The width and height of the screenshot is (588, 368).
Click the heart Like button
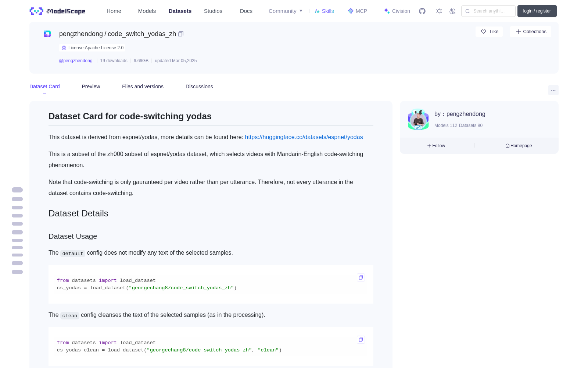[489, 32]
